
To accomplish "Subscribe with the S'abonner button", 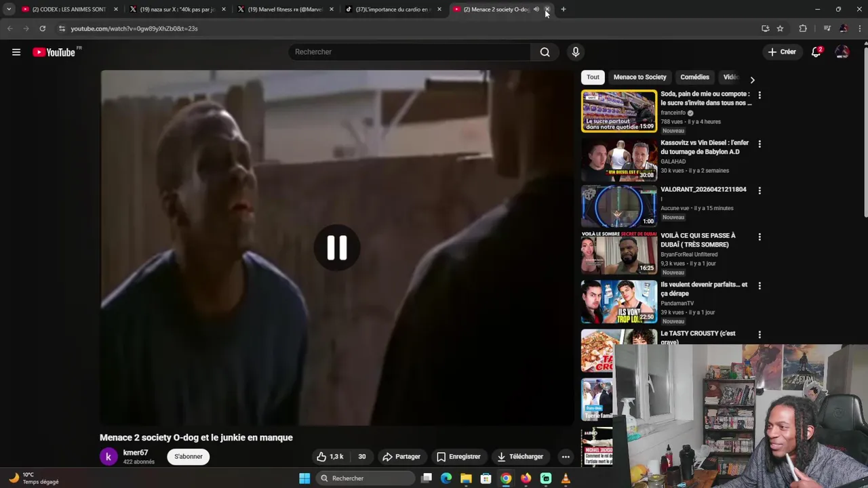I will [x=189, y=457].
